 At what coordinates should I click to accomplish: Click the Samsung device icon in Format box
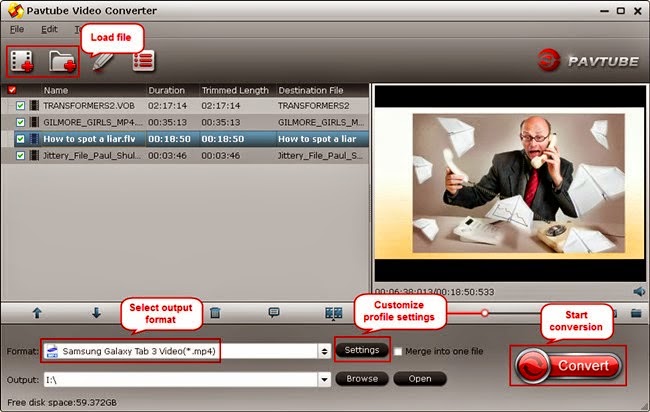click(x=52, y=351)
